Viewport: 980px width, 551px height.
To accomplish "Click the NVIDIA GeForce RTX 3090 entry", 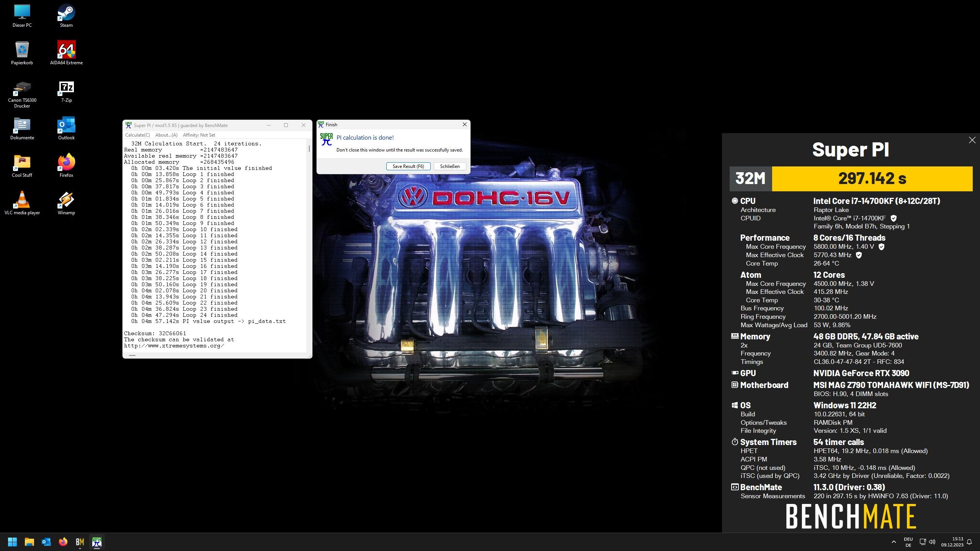I will (x=861, y=373).
